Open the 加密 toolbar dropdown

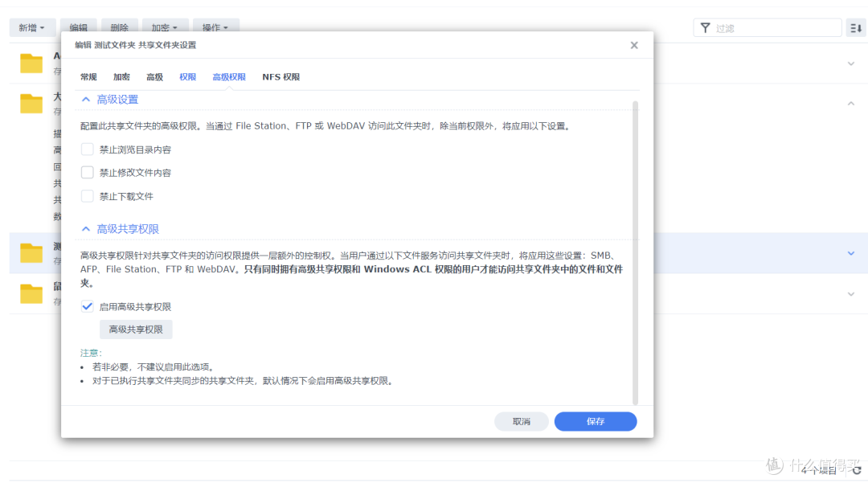(165, 27)
